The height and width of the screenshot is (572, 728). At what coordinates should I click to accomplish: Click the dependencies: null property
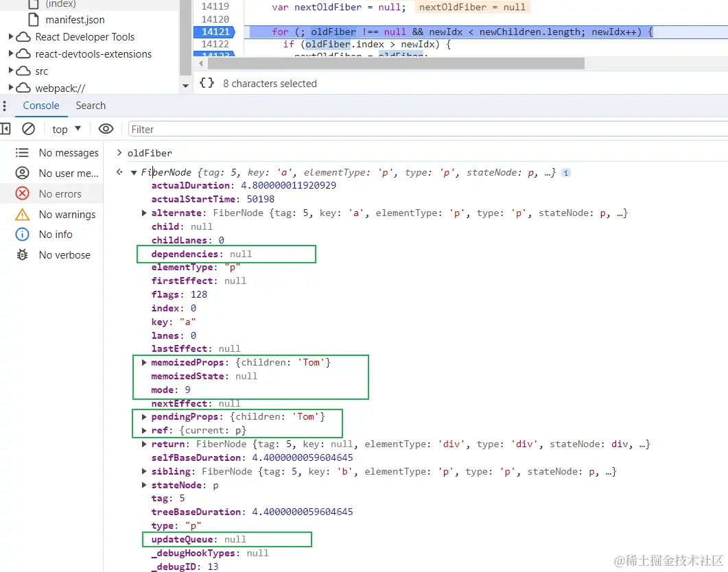(x=202, y=254)
